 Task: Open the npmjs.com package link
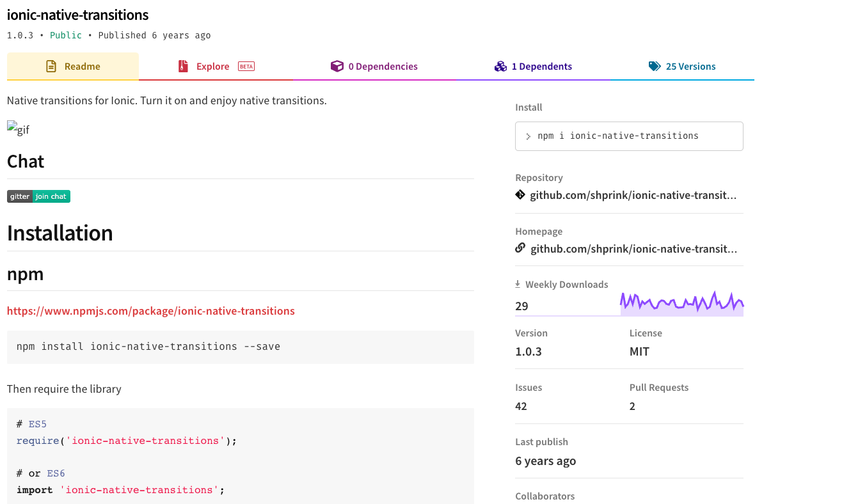click(150, 310)
